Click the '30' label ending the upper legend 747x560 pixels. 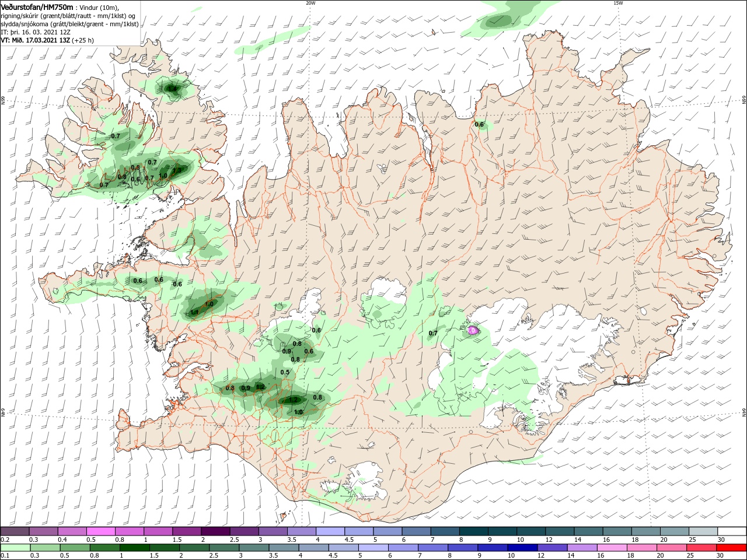(721, 540)
